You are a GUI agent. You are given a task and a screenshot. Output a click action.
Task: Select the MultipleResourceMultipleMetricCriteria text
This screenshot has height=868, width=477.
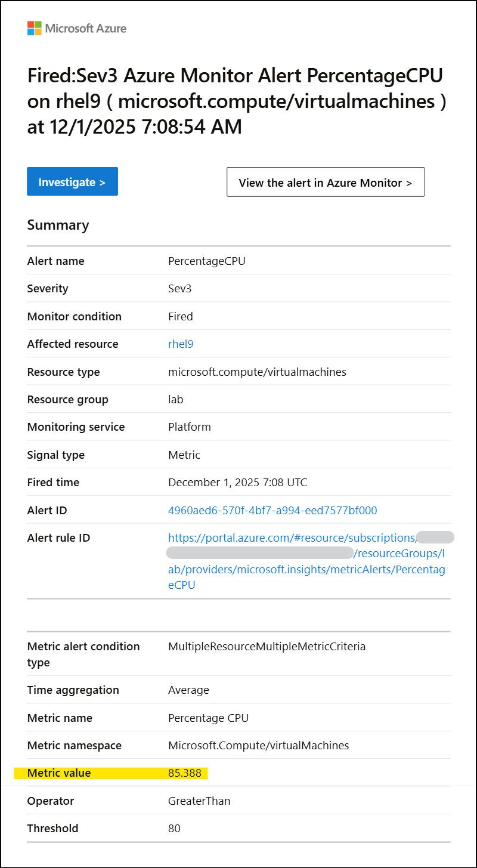click(x=267, y=647)
